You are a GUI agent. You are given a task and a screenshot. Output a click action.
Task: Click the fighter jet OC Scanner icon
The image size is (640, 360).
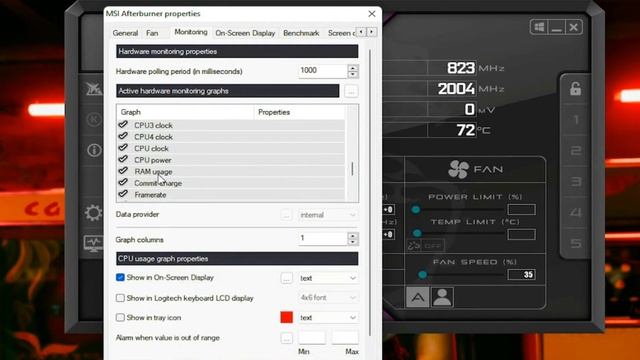tap(93, 89)
